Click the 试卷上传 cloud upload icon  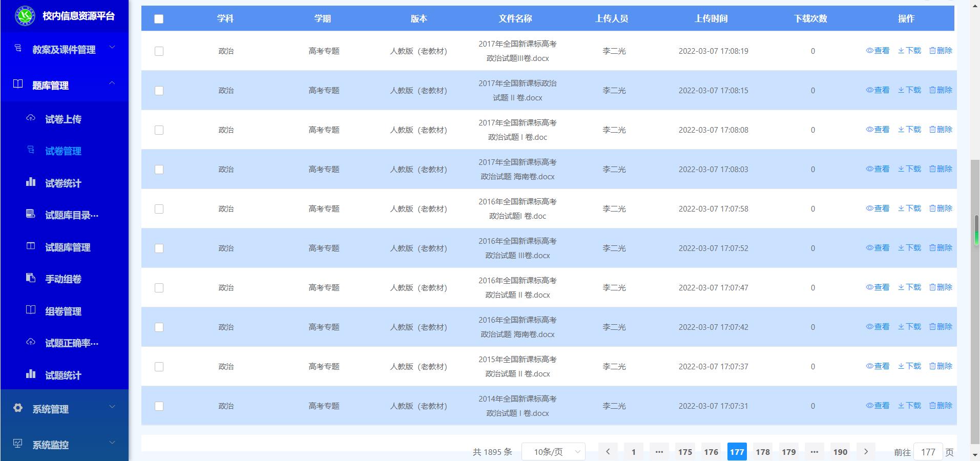[x=31, y=118]
